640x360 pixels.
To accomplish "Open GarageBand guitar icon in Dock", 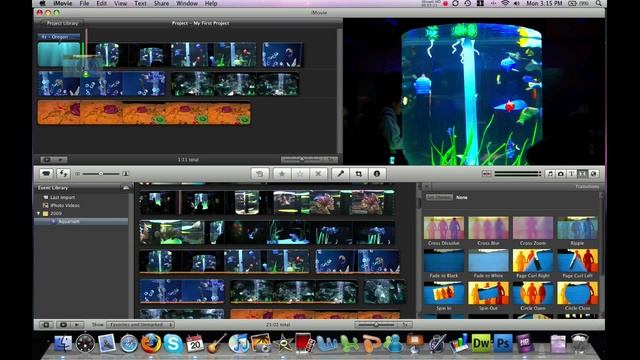I will (x=217, y=343).
